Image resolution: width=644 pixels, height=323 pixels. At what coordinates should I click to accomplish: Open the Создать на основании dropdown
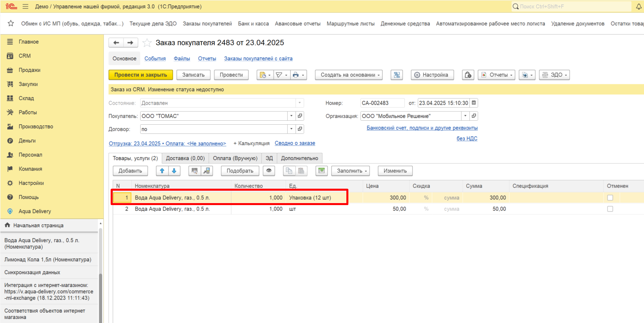349,75
